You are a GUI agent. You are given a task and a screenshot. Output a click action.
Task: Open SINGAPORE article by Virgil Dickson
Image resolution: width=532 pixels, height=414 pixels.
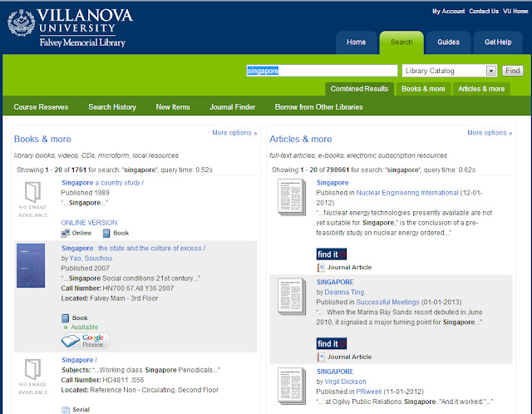[x=335, y=372]
